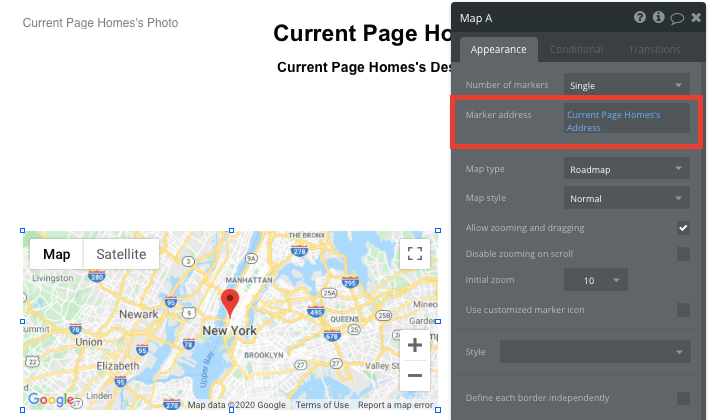Open the Map type Roadmap dropdown

click(627, 169)
